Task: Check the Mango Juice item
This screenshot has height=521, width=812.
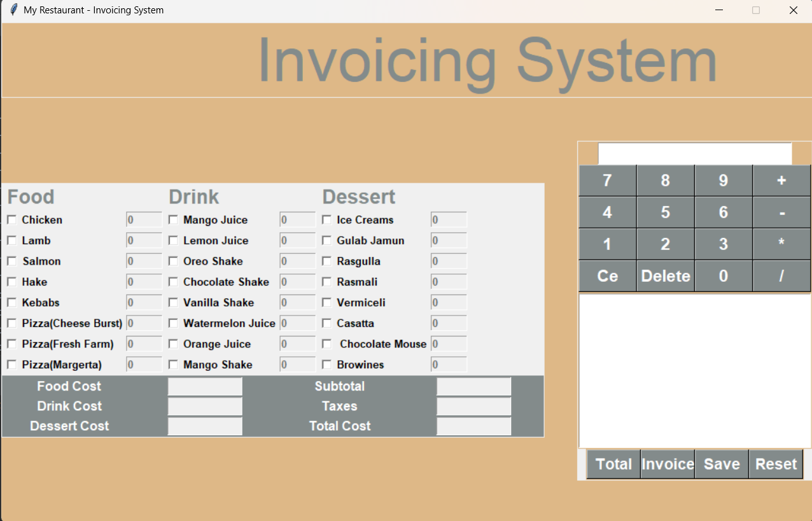Action: [x=173, y=219]
